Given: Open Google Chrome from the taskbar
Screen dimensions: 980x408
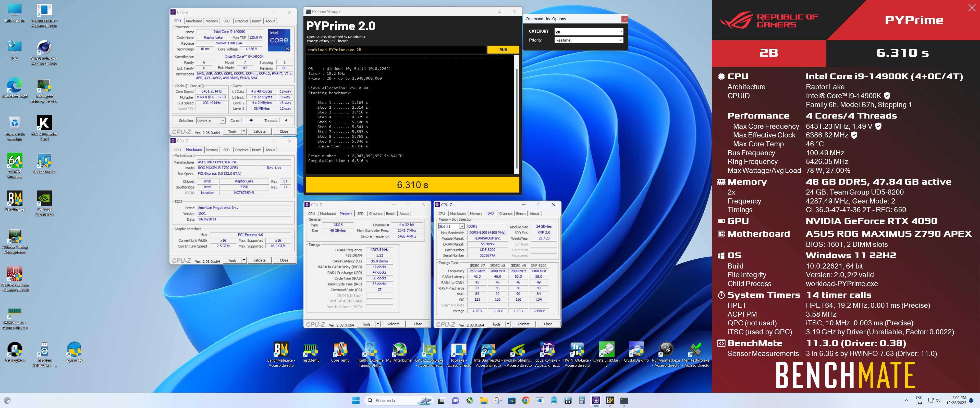Looking at the screenshot, I should click(x=525, y=400).
